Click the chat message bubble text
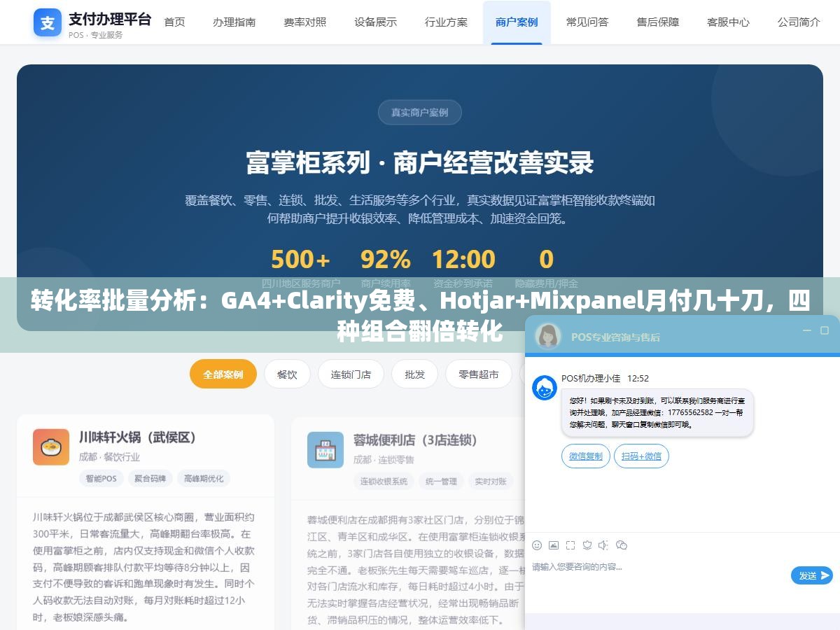This screenshot has width=840, height=630. 657,413
